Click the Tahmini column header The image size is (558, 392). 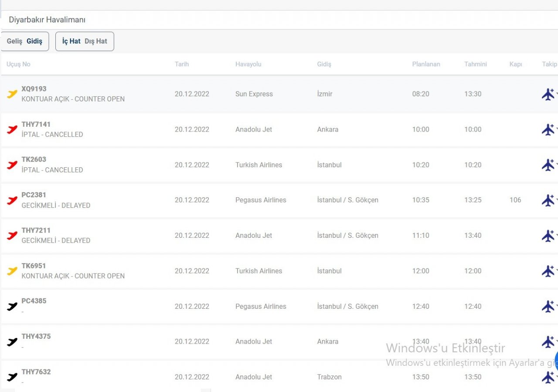(475, 64)
